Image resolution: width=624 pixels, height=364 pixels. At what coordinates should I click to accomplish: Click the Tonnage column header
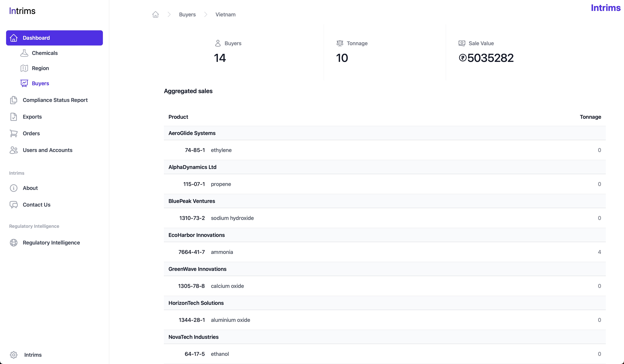pos(590,117)
